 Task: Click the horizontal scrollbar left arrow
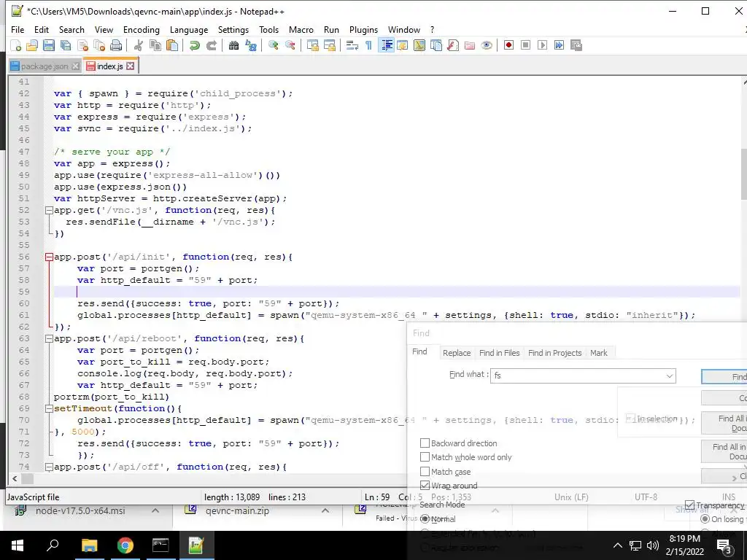(x=15, y=478)
